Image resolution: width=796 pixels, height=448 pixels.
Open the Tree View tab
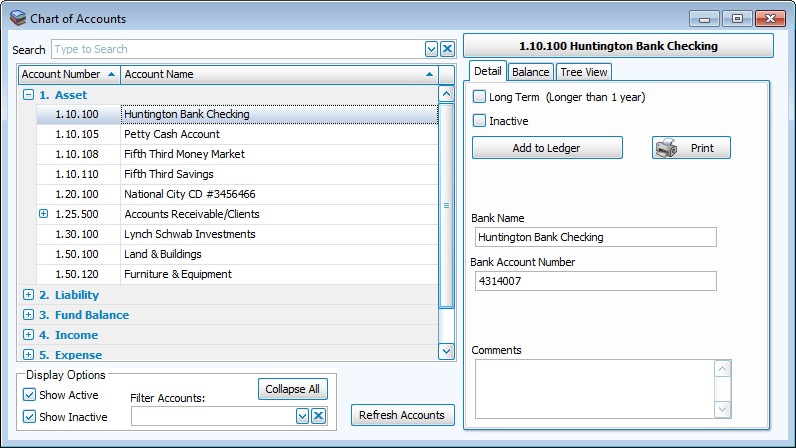(583, 72)
